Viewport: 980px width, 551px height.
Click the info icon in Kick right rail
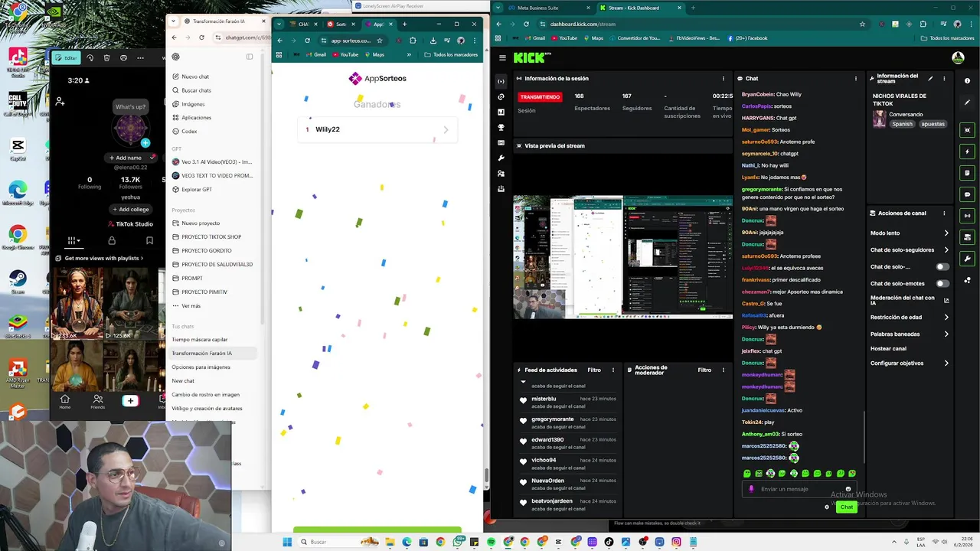pos(968,80)
